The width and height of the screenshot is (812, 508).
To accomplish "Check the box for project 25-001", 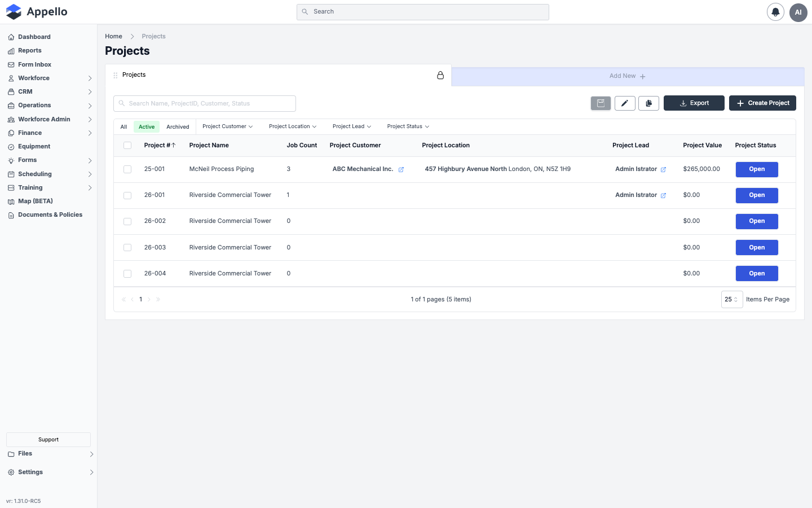I will click(127, 169).
